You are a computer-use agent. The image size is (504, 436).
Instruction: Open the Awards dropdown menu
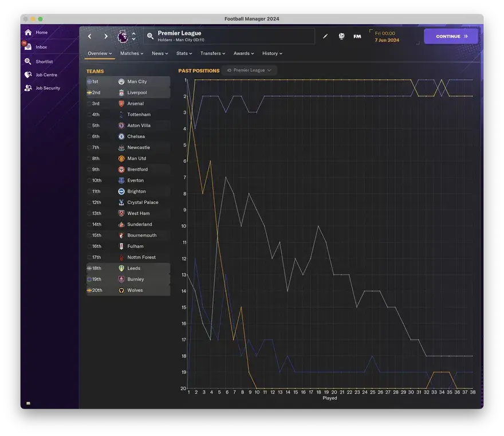click(243, 53)
